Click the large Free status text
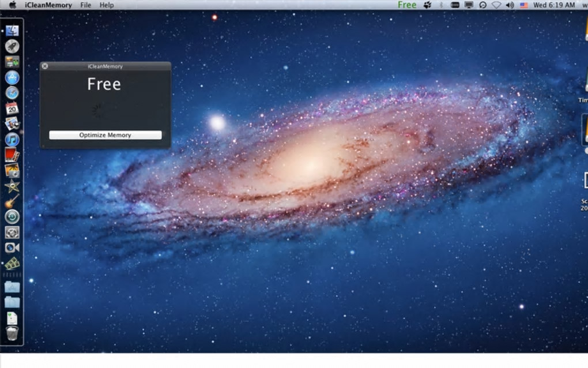Viewport: 588px width, 368px height. pos(104,84)
